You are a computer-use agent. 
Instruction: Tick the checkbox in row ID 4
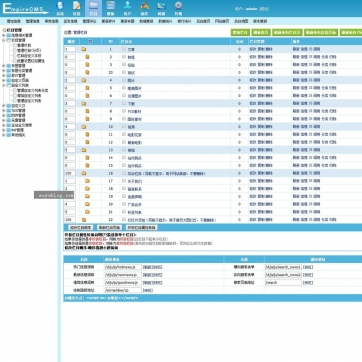pos(124,80)
